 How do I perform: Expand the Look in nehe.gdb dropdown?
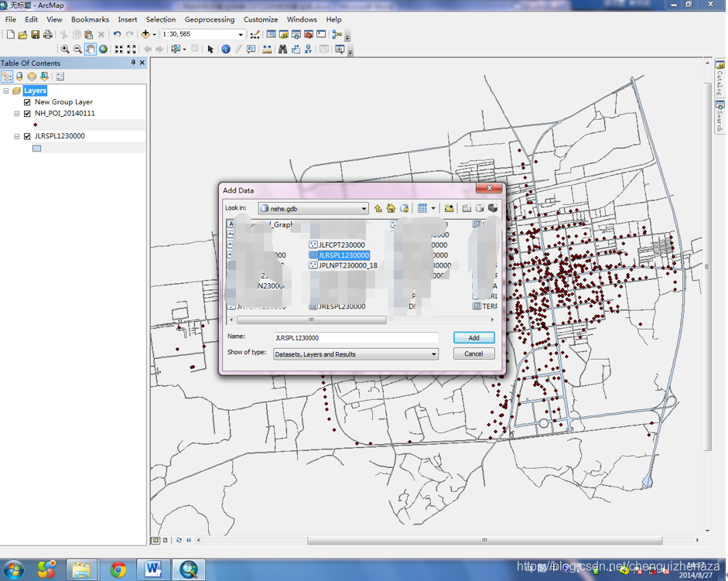pos(364,209)
